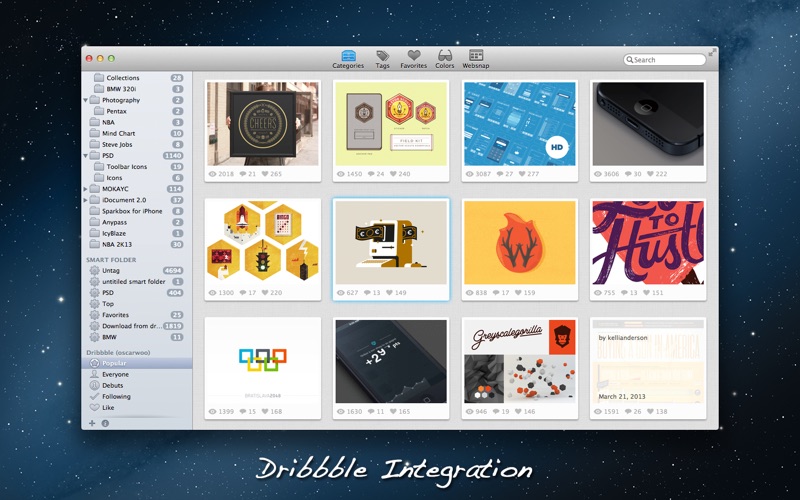Expand the iDocument 2.0 folder

coord(86,200)
